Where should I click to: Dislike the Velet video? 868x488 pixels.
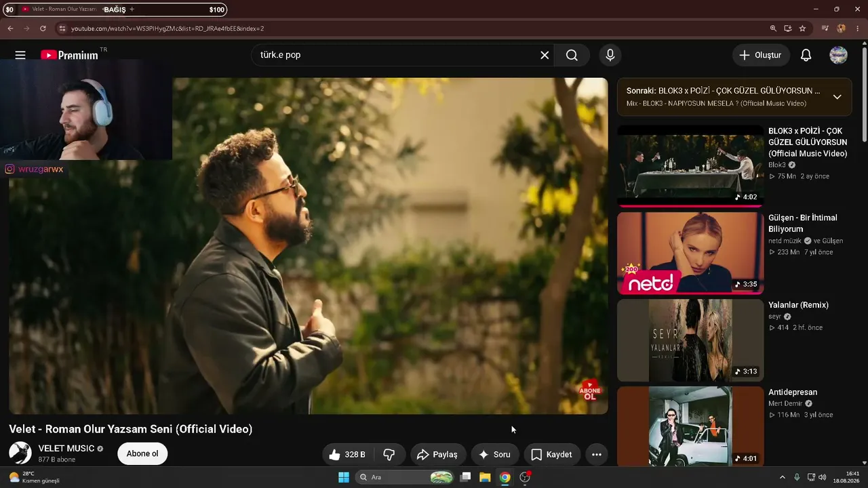pyautogui.click(x=389, y=454)
